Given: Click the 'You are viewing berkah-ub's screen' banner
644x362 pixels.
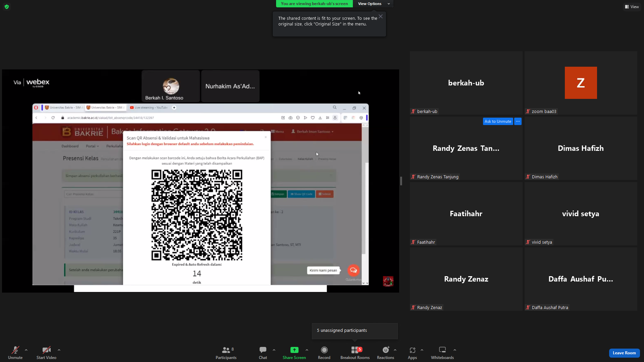Looking at the screenshot, I should (x=314, y=4).
